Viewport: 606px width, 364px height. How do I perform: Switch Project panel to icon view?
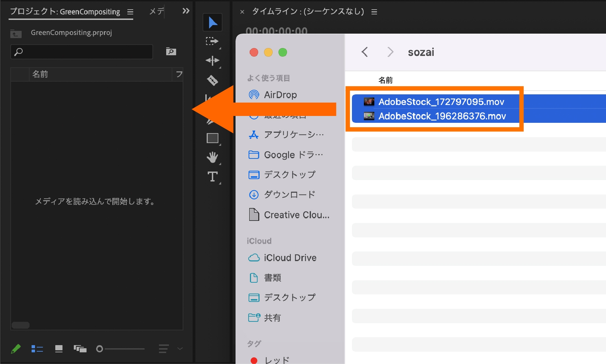coord(59,349)
